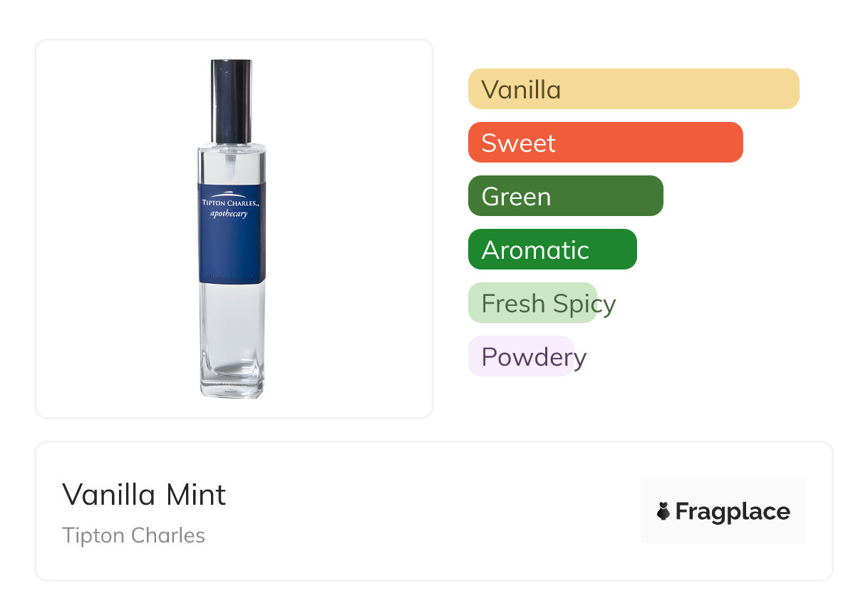Image resolution: width=868 pixels, height=616 pixels.
Task: Click the 'apothecary' text on bottle label
Action: (x=230, y=213)
